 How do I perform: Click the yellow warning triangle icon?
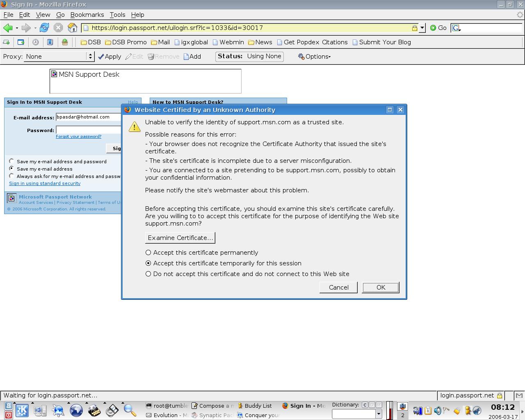point(135,127)
